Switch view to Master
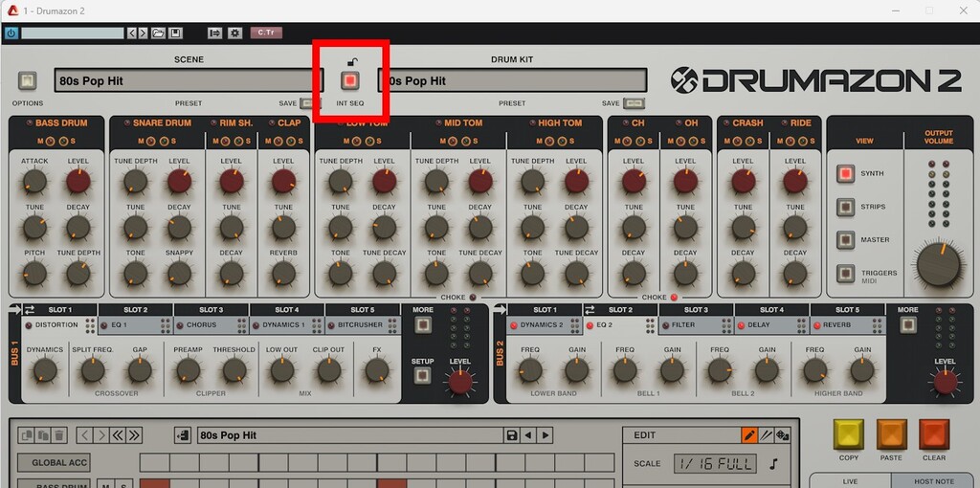This screenshot has width=980, height=488. pyautogui.click(x=846, y=240)
